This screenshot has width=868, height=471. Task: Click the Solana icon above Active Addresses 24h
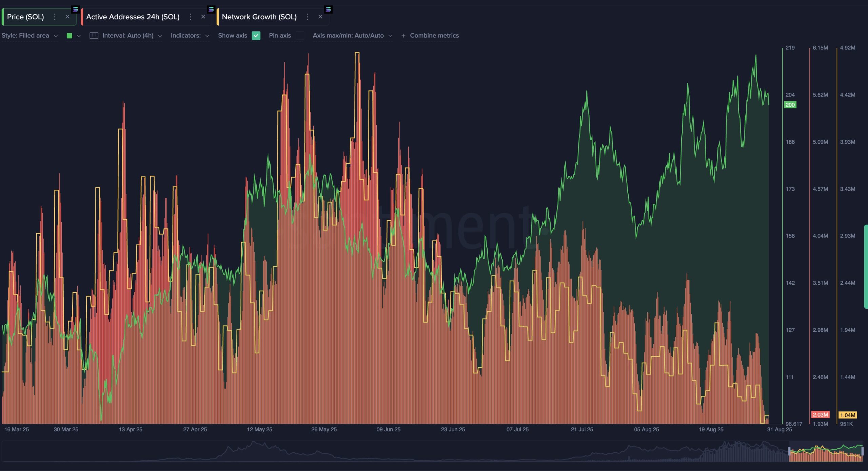click(211, 9)
